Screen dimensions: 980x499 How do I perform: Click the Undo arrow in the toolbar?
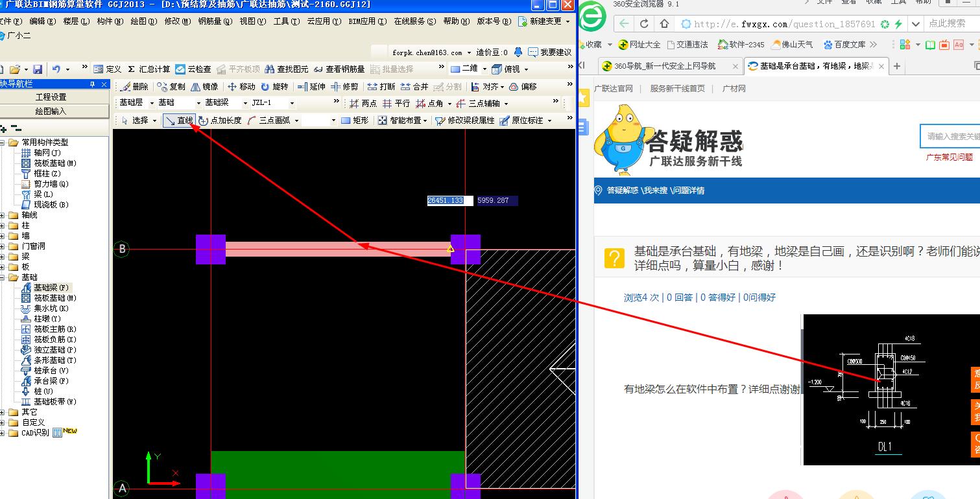[x=56, y=69]
